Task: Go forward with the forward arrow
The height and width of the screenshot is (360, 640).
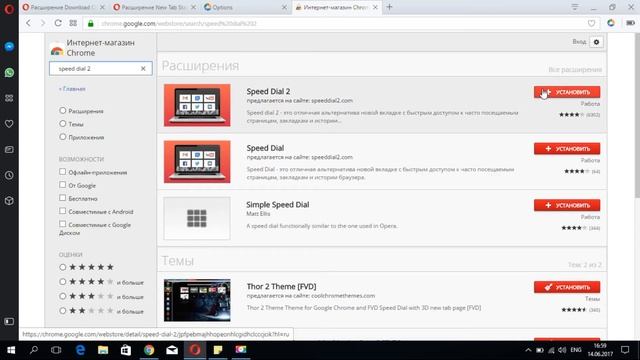Action: coord(43,23)
